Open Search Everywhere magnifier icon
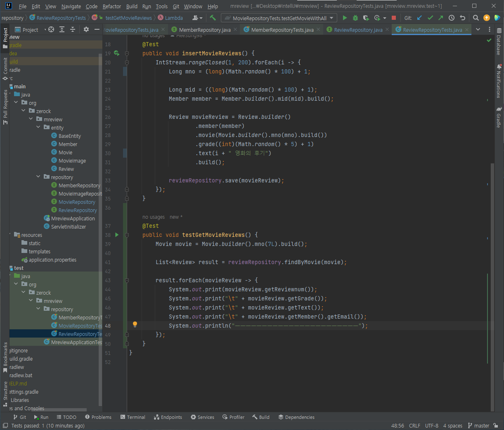Viewport: 504px width, 430px height. point(476,18)
